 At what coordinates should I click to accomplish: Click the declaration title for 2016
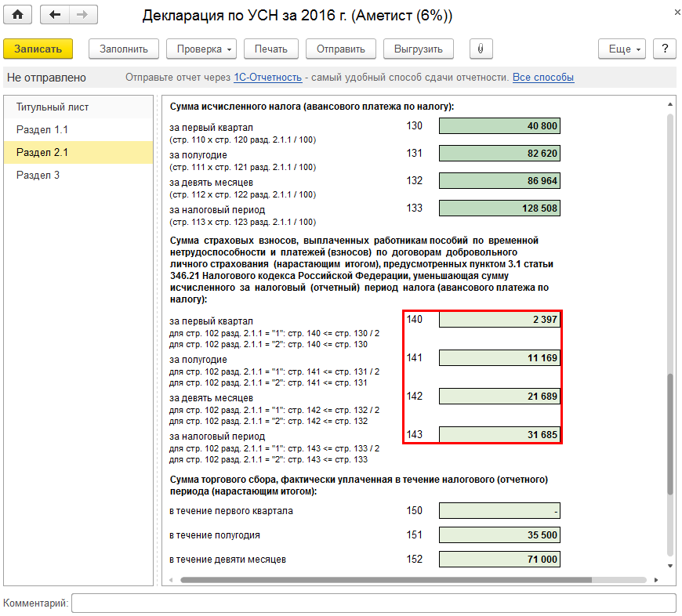298,16
